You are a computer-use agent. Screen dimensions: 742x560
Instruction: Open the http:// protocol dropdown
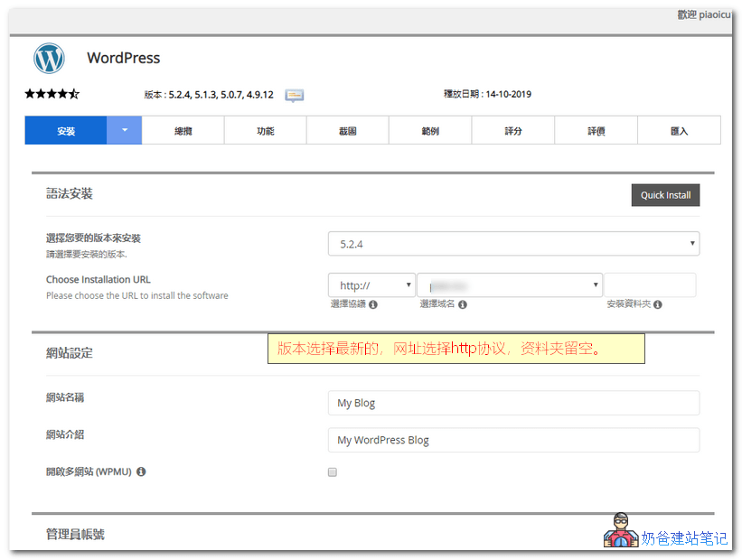pyautogui.click(x=371, y=285)
